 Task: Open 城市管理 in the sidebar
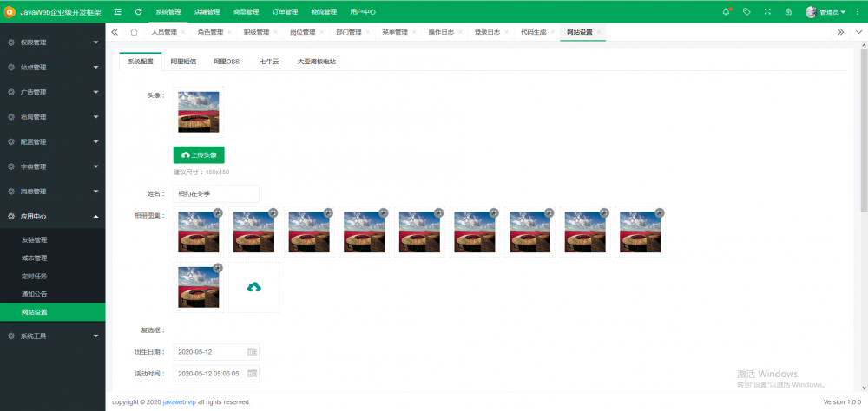(x=35, y=258)
